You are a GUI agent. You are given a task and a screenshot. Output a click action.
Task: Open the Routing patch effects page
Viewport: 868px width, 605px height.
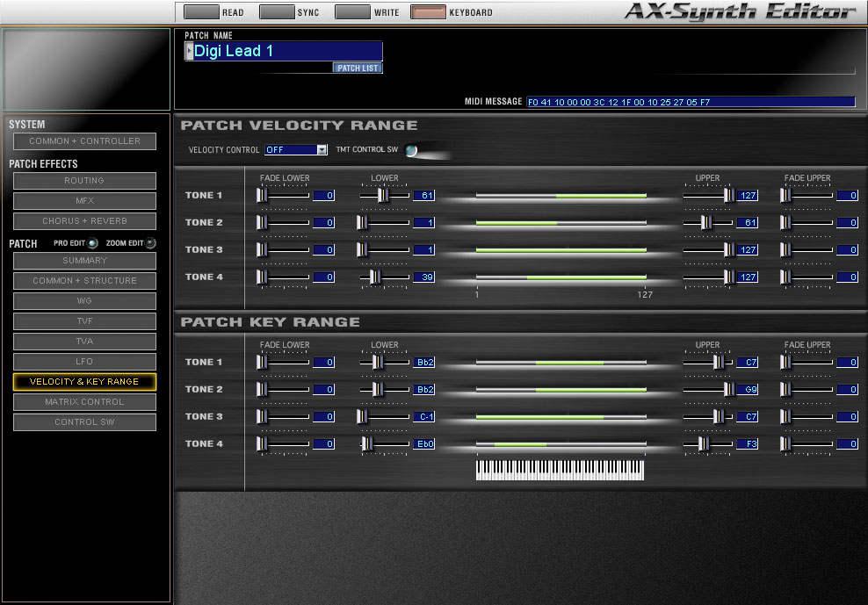click(x=84, y=181)
